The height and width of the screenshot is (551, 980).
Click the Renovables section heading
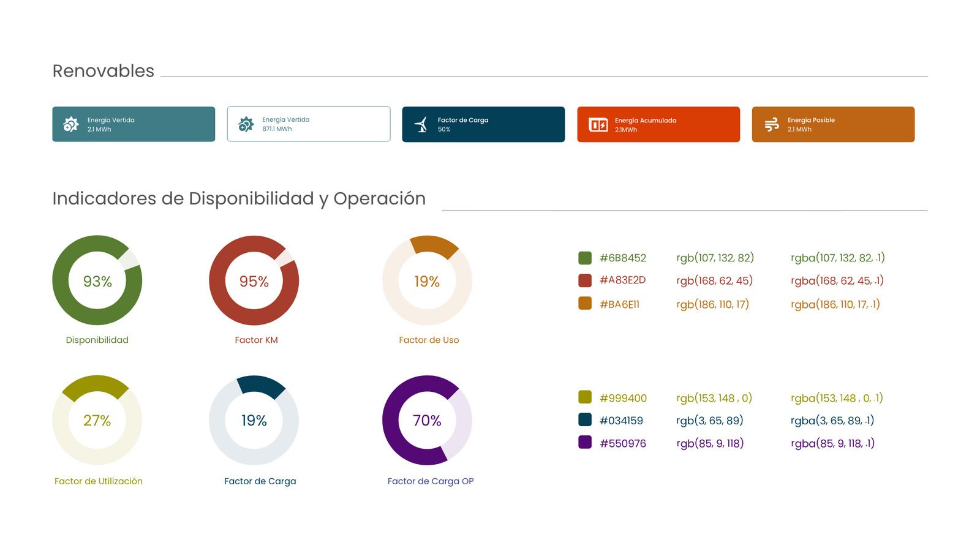pos(103,71)
